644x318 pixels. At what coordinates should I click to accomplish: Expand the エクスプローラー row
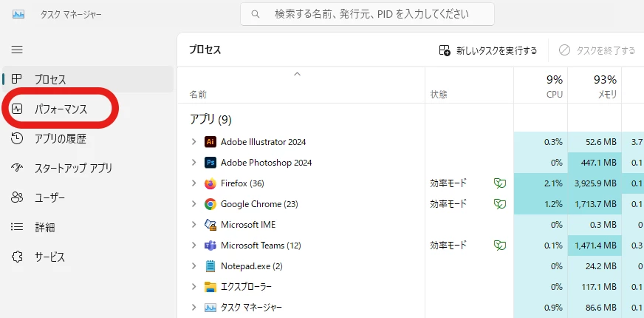coord(193,287)
